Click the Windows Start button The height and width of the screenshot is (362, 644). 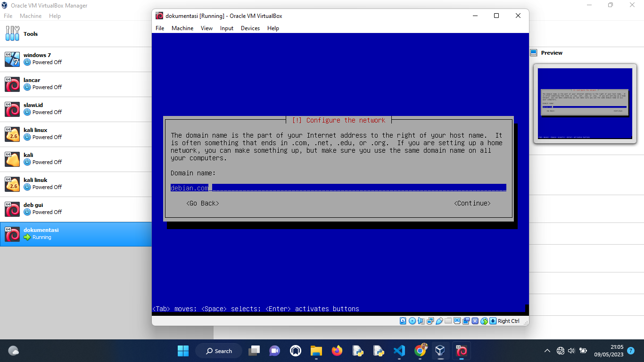click(183, 351)
